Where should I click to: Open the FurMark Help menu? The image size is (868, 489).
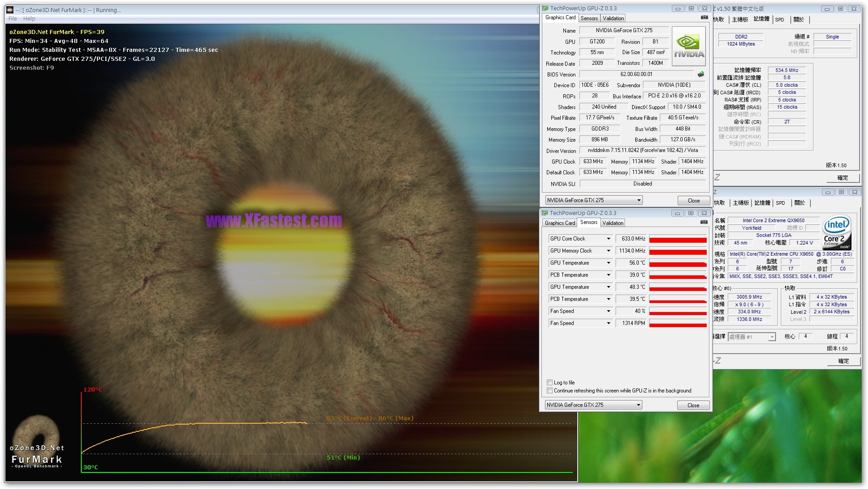(29, 19)
